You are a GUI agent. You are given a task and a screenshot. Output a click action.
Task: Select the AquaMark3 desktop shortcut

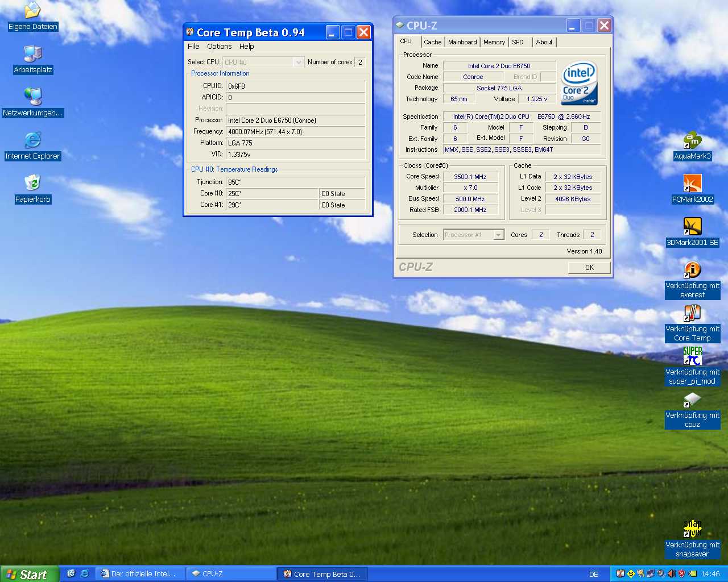(692, 145)
